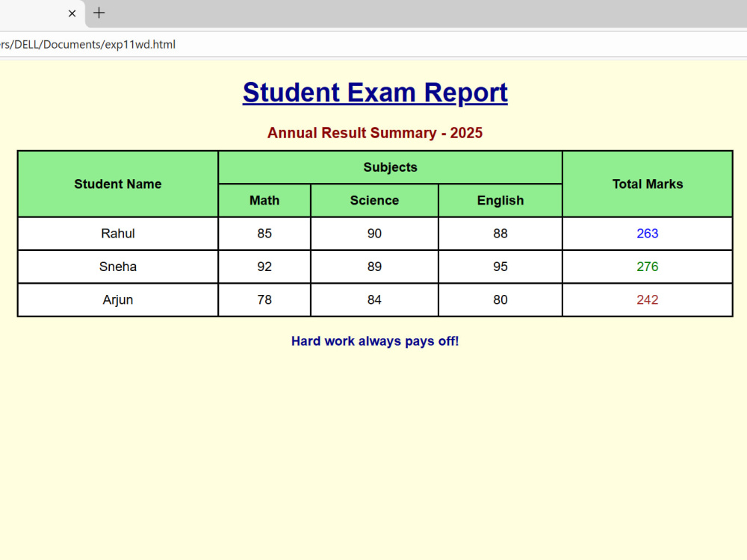Click Sneha's Math score 92

[x=264, y=267]
